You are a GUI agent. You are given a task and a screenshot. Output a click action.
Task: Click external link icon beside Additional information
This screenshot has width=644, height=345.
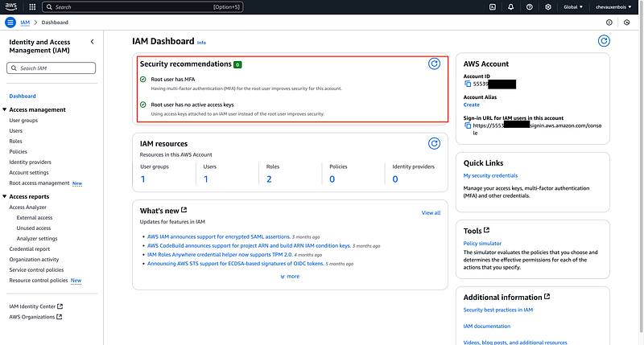click(547, 297)
